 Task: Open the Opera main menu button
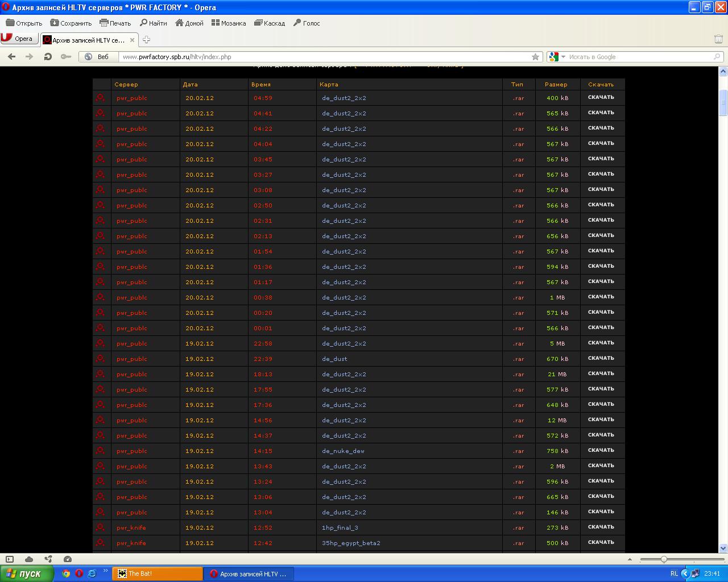pyautogui.click(x=17, y=39)
